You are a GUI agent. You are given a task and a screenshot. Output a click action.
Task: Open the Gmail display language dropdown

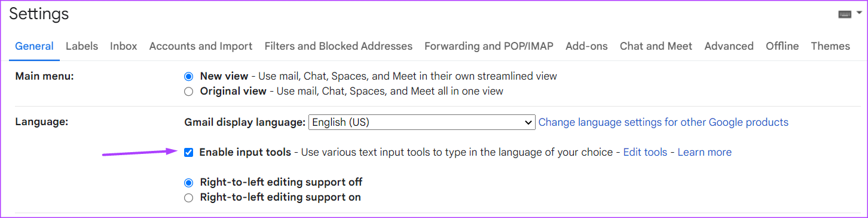pyautogui.click(x=422, y=122)
